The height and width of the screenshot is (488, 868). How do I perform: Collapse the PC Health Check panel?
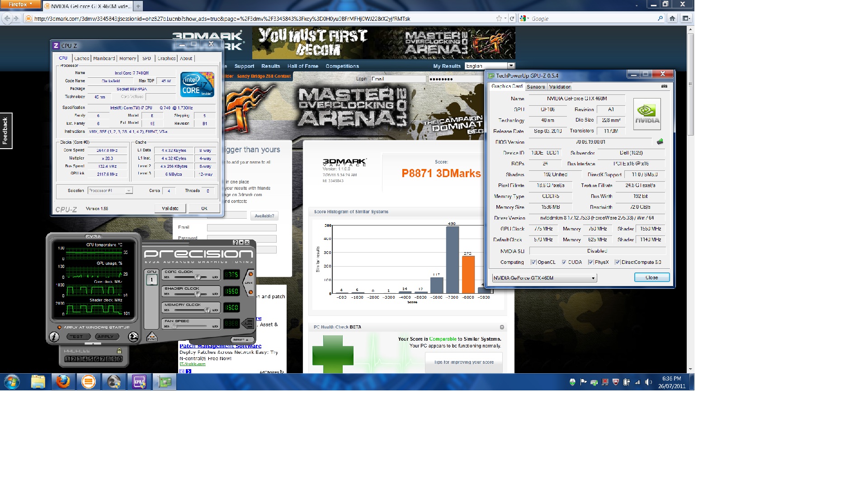tap(502, 327)
